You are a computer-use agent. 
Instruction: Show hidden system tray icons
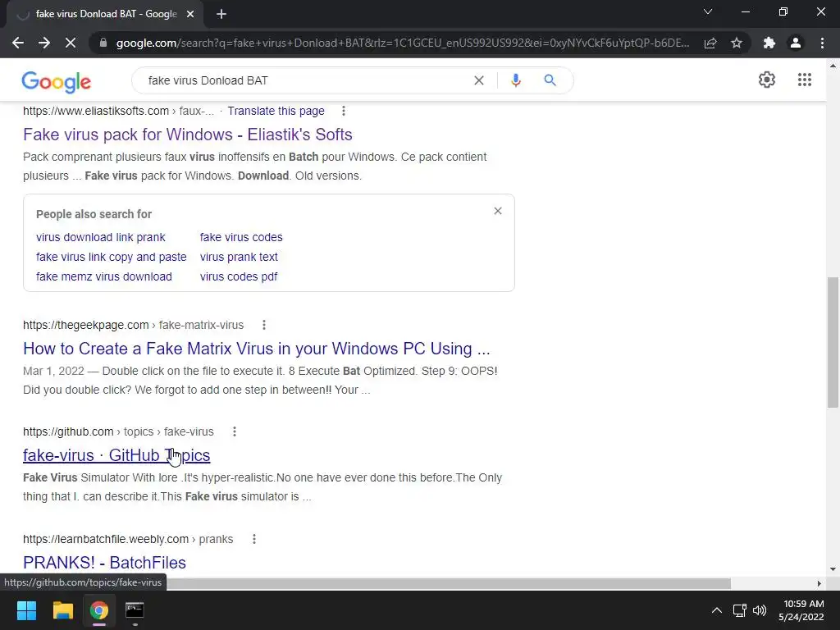716,610
